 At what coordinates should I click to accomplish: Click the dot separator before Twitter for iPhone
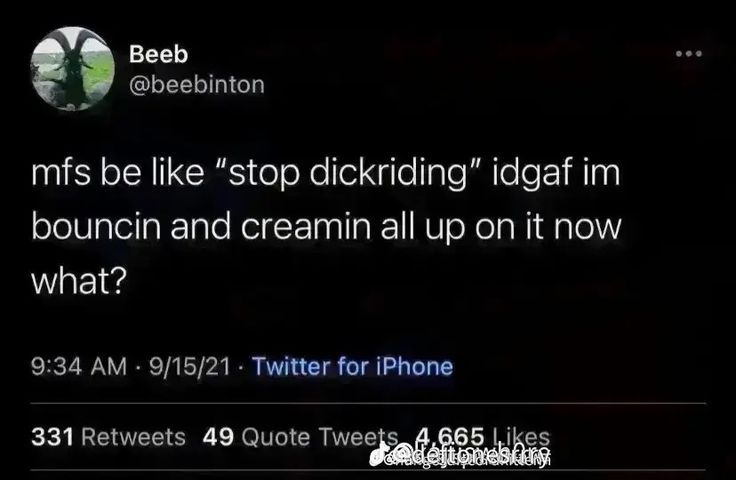pyautogui.click(x=241, y=367)
